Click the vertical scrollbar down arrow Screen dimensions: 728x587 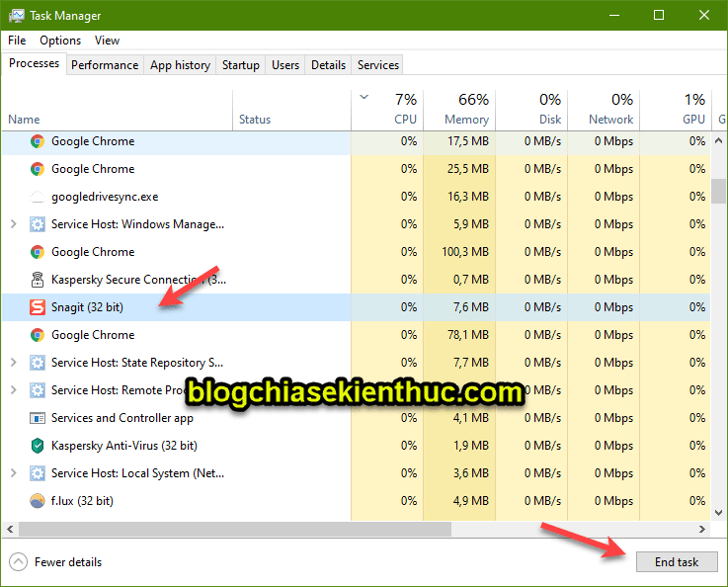[x=718, y=513]
